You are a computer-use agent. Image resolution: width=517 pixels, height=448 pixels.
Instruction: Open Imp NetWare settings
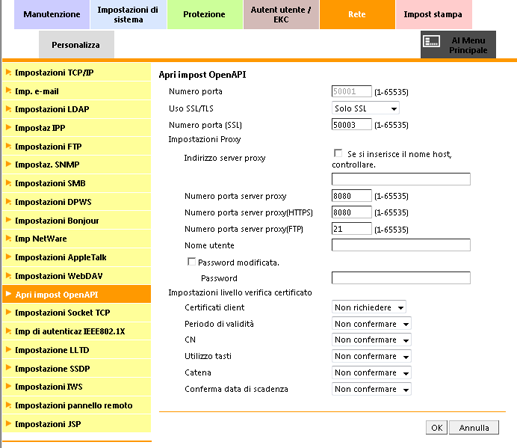pos(77,239)
